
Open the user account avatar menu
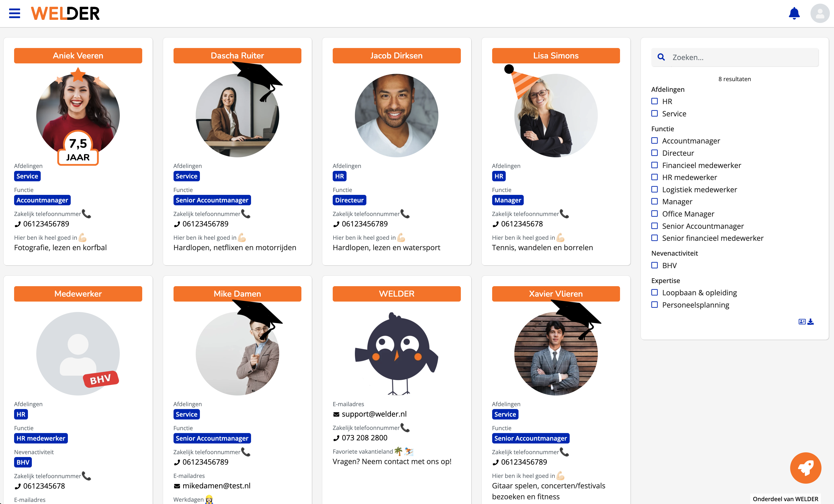coord(819,13)
